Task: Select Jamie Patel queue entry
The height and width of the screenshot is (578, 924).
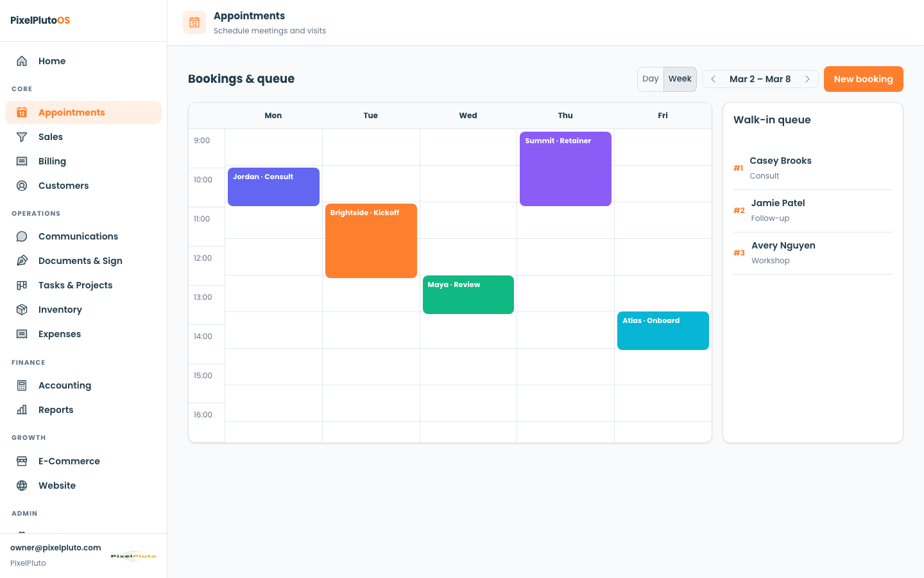Action: [813, 211]
